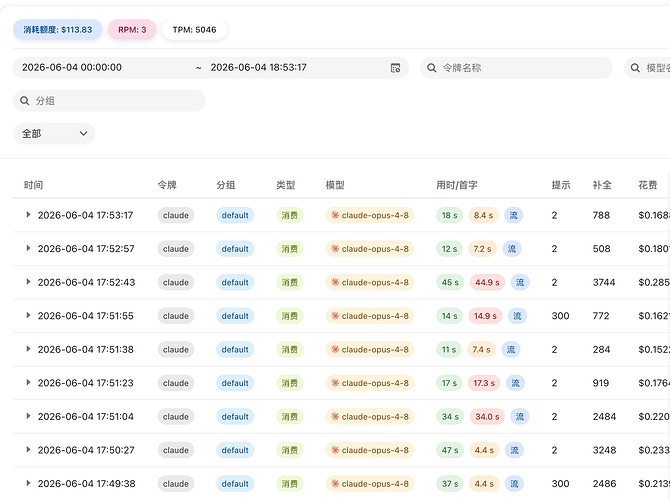Expand the 17:52:57 log row
The image size is (670, 500).
28,248
